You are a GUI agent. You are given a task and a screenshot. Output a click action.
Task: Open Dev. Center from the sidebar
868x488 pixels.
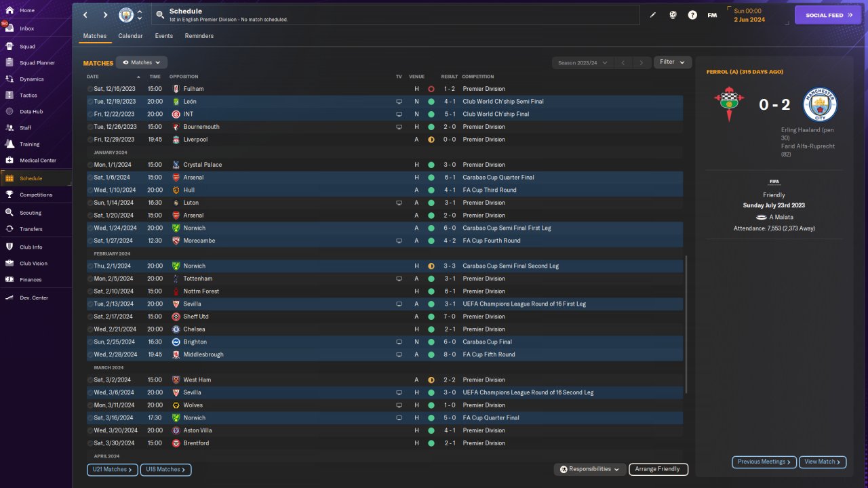pos(36,298)
